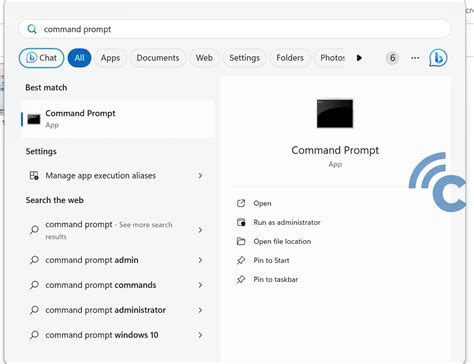The image size is (474, 364).
Task: Open Bing chat icon at top right
Action: pyautogui.click(x=438, y=58)
